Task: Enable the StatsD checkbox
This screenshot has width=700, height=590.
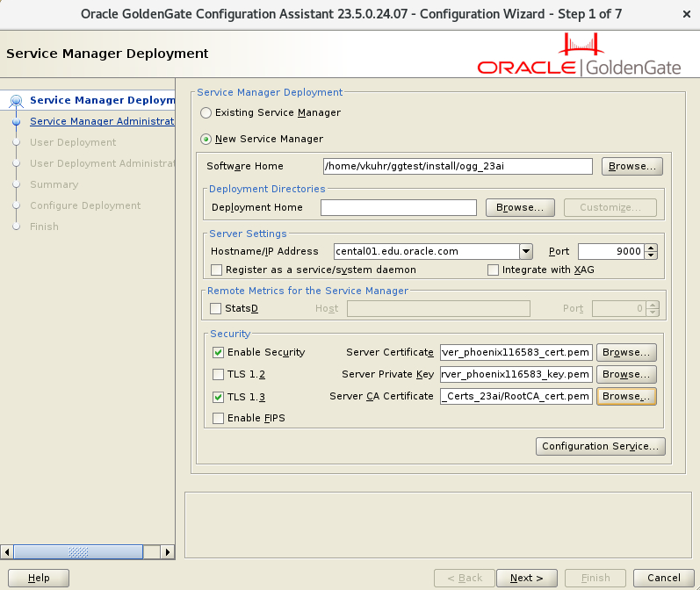Action: (x=216, y=308)
